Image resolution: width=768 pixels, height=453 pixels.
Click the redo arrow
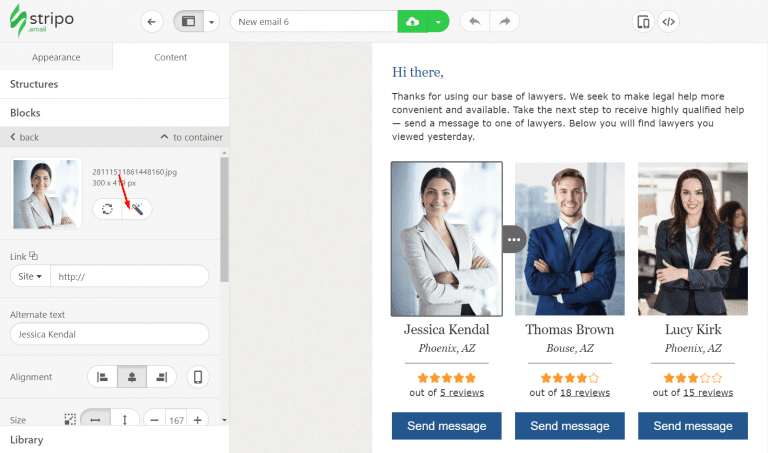[504, 22]
